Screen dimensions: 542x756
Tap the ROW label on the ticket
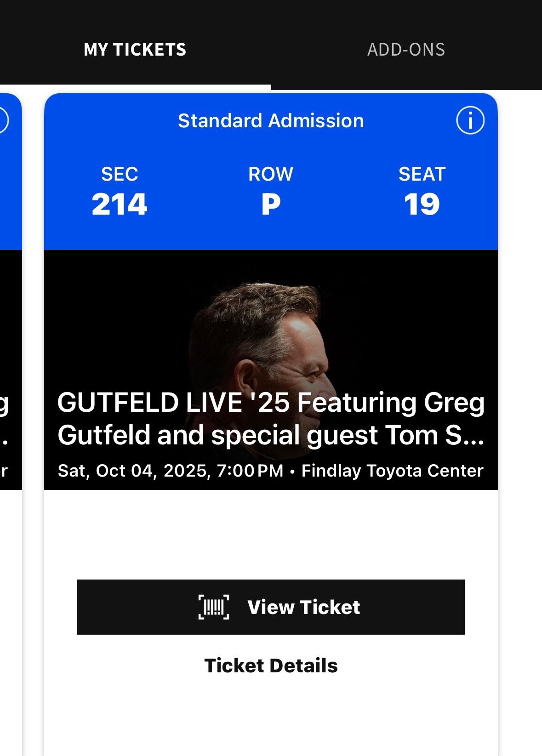coord(271,174)
